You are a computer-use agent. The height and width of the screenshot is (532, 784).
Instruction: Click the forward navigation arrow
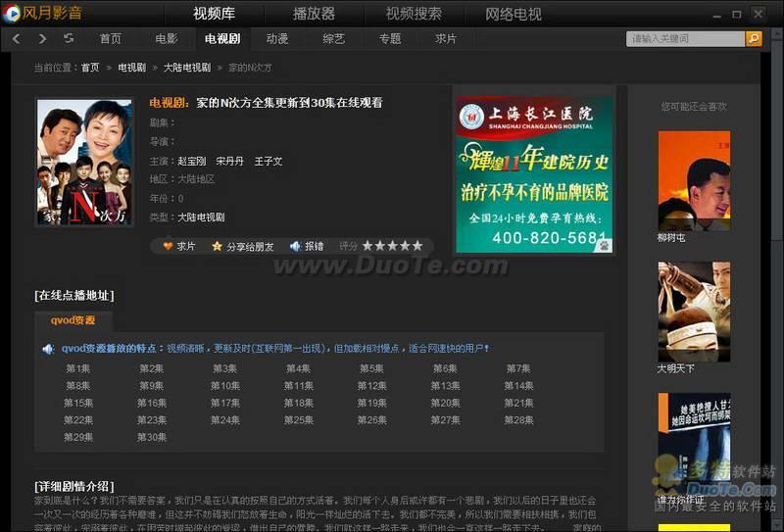42,38
